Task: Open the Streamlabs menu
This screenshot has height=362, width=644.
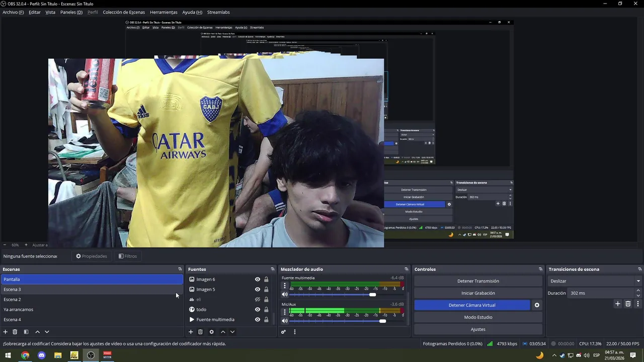Action: 218,12
